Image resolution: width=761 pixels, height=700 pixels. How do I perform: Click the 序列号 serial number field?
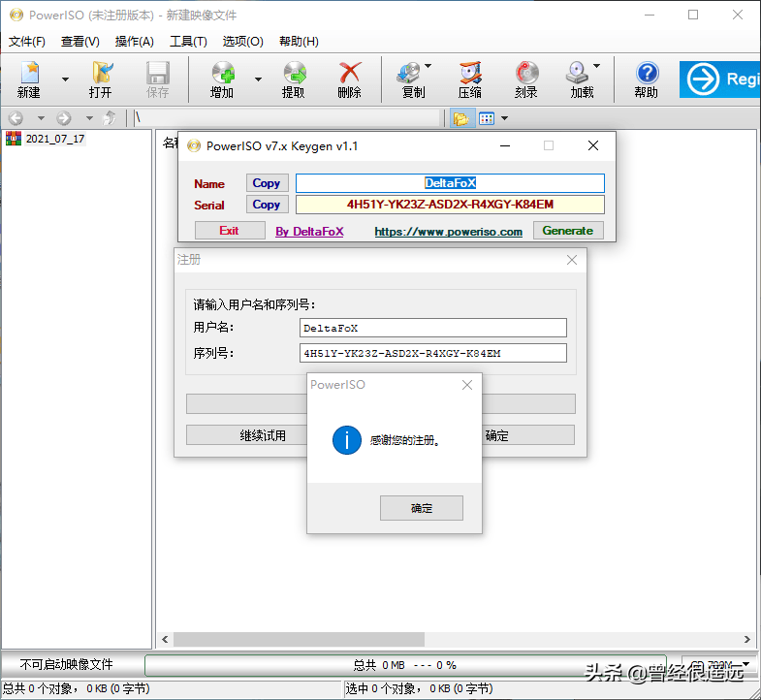pyautogui.click(x=433, y=353)
